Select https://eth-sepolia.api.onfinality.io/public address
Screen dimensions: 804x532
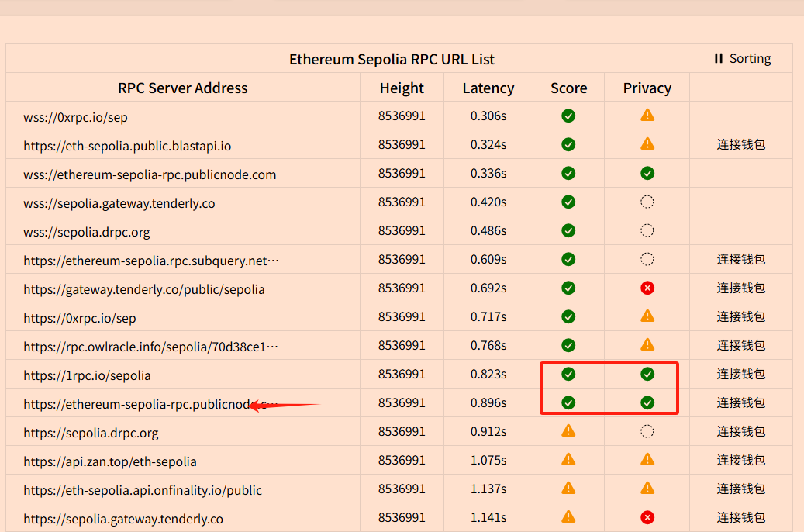click(x=143, y=490)
